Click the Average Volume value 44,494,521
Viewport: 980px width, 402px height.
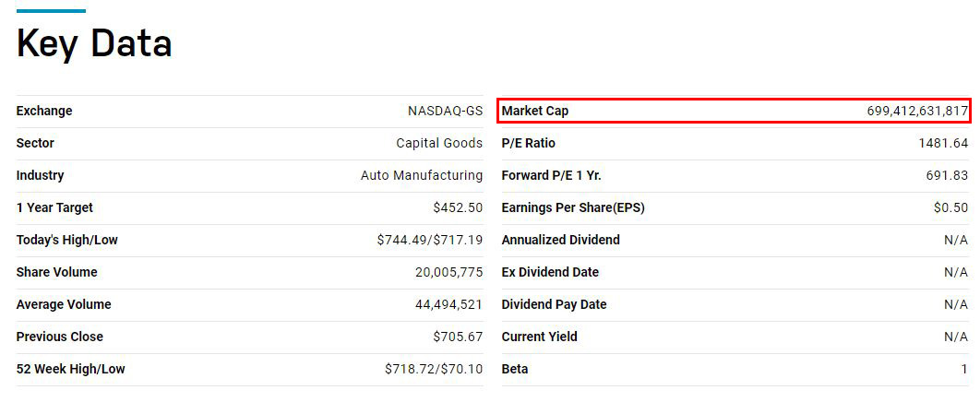[x=448, y=304]
